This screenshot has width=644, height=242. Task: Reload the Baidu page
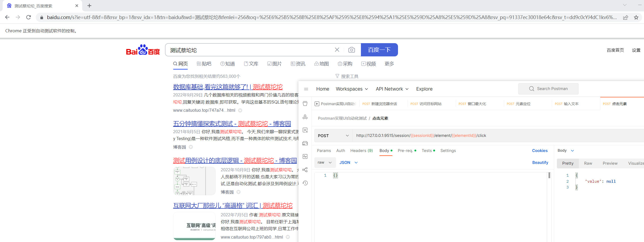pos(29,17)
